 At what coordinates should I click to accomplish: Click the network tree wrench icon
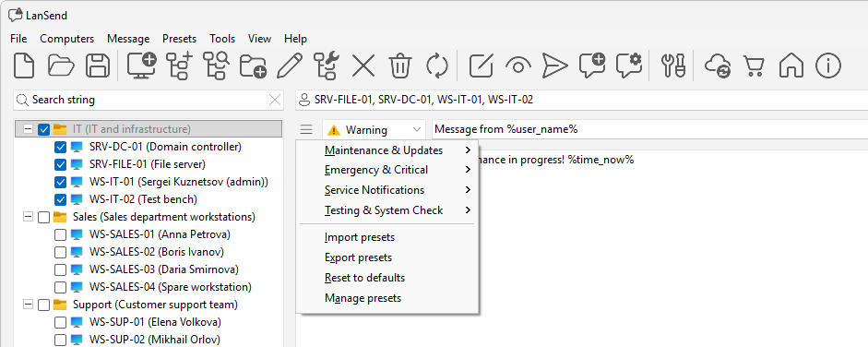tap(326, 66)
